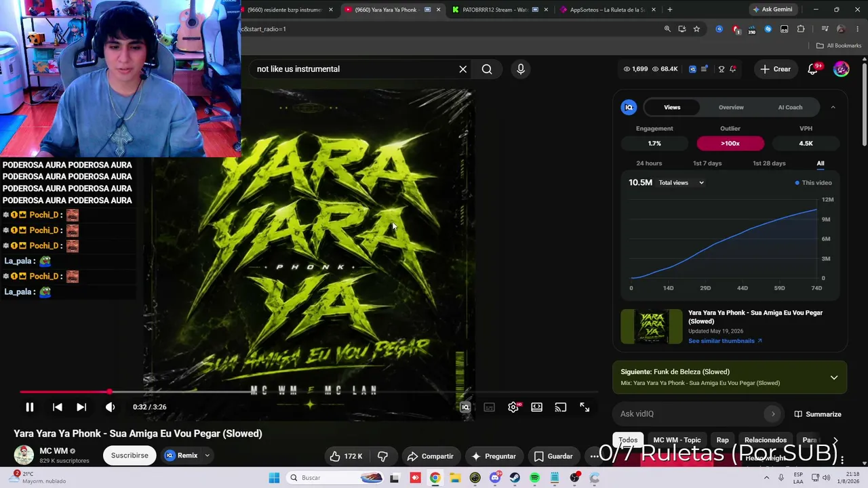The height and width of the screenshot is (488, 868).
Task: Open the See similar thumbnails link
Action: (725, 341)
